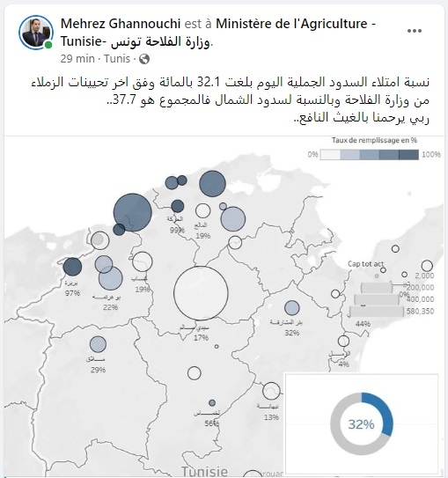Open Ministère de l'Agriculture page link
The height and width of the screenshot is (478, 448).
point(218,33)
